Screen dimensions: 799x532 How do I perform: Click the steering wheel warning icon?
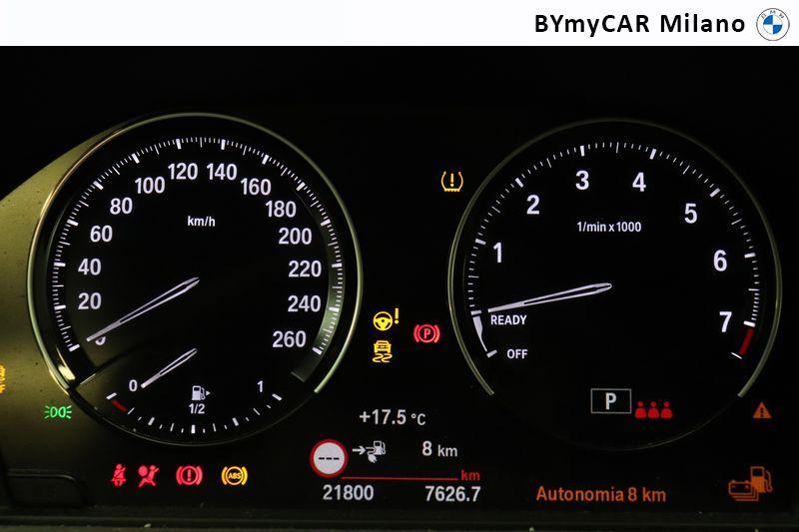386,319
